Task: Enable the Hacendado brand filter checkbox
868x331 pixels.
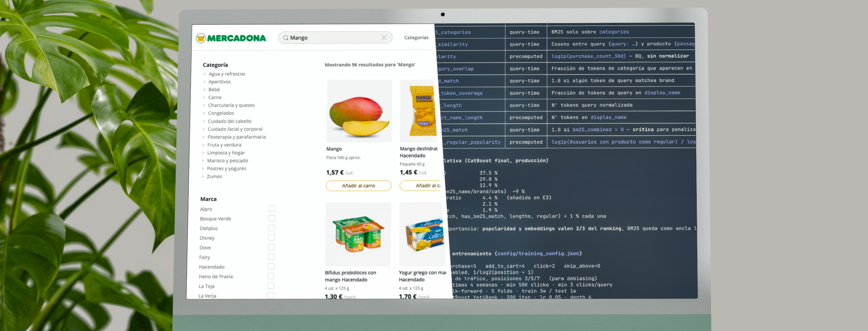Action: 271,266
